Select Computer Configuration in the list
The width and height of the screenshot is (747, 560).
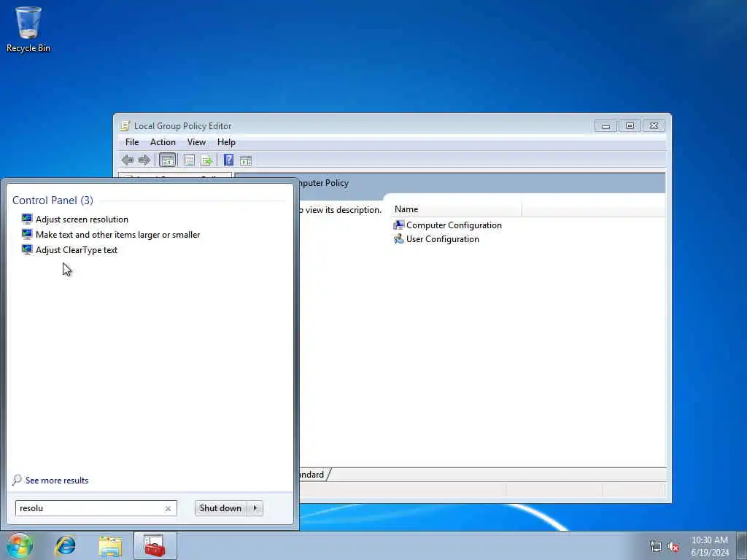[454, 225]
